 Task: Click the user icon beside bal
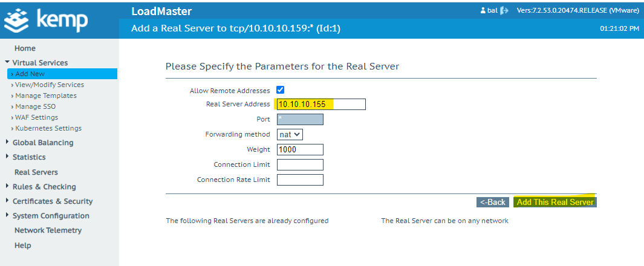[x=483, y=11]
